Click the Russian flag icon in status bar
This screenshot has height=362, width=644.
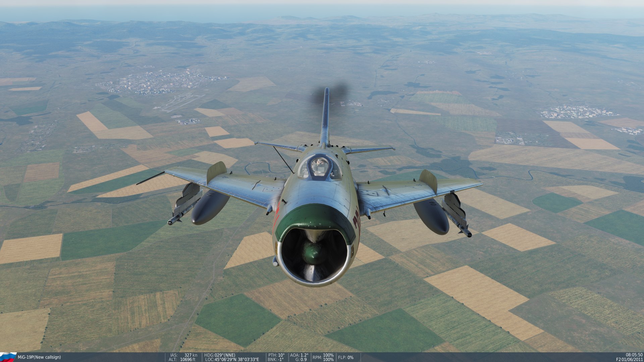click(x=8, y=357)
